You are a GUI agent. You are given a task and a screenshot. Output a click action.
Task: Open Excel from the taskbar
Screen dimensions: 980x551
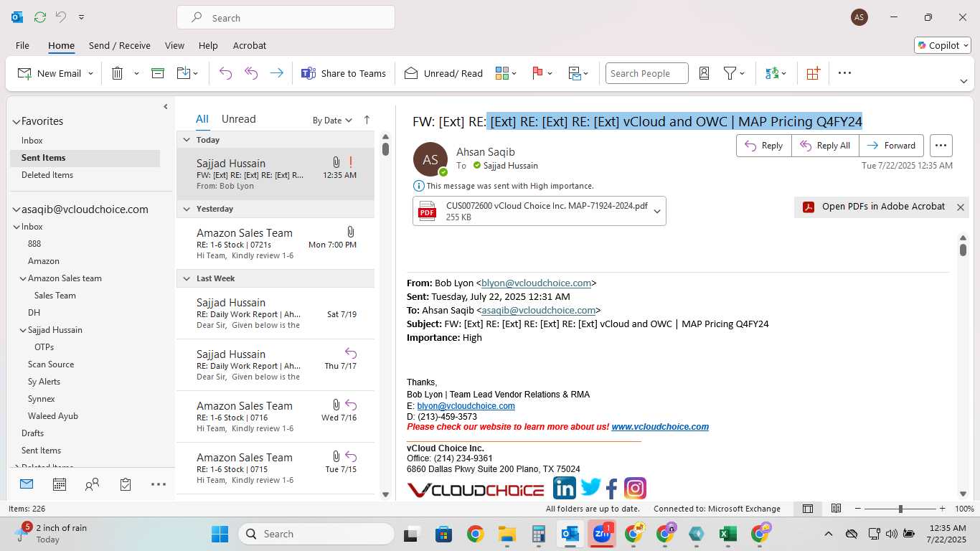coord(727,534)
